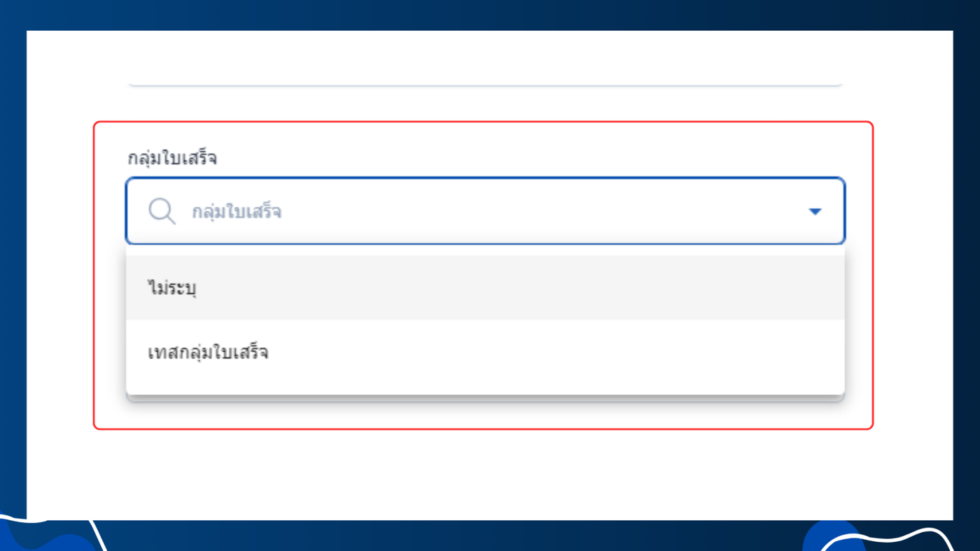Screen dimensions: 980x551
Task: Collapse the list with the blue caret arrow
Action: point(815,211)
